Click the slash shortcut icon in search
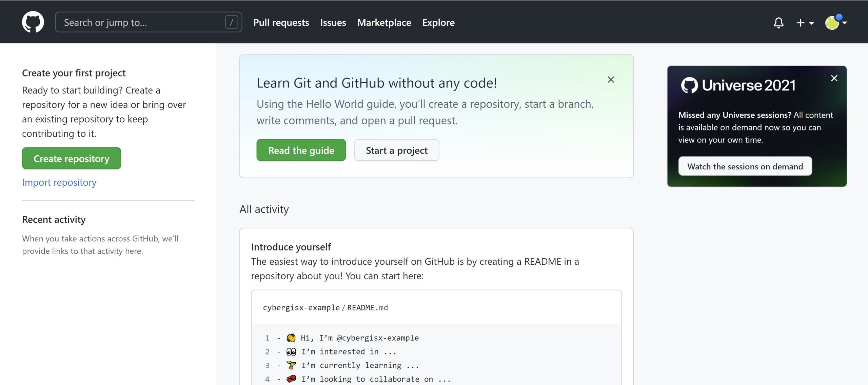Screen dimensions: 868x385 click(x=232, y=22)
